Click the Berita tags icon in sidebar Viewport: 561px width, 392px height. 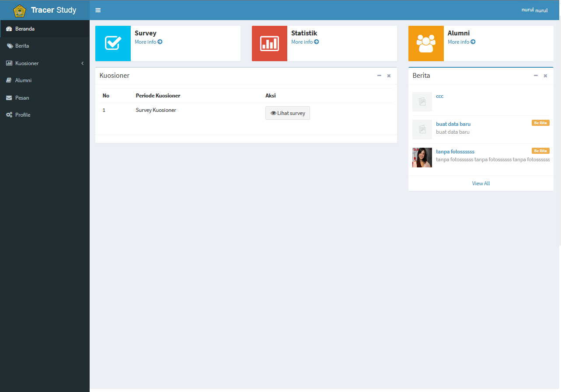tap(10, 46)
